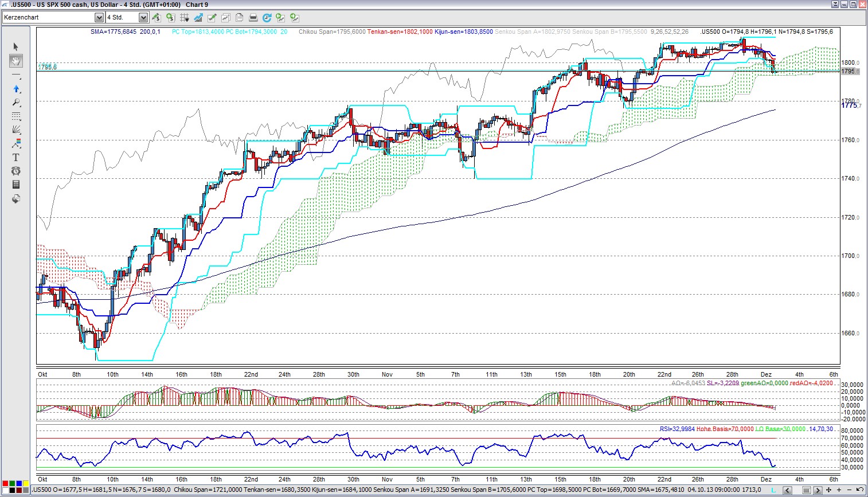Select the magnifier zoom tool
868x497 pixels.
[x=15, y=103]
